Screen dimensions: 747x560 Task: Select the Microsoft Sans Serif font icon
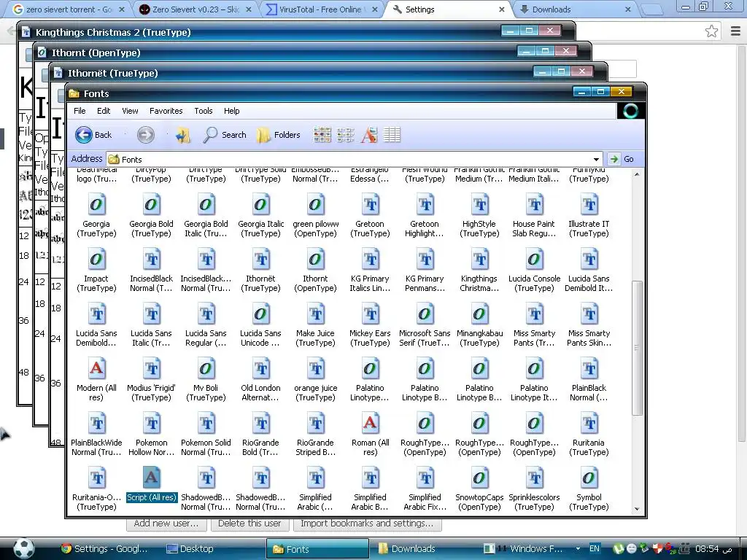[425, 314]
